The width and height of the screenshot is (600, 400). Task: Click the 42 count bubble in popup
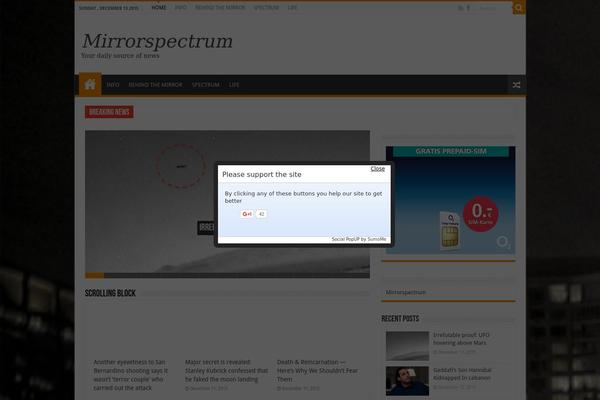261,214
